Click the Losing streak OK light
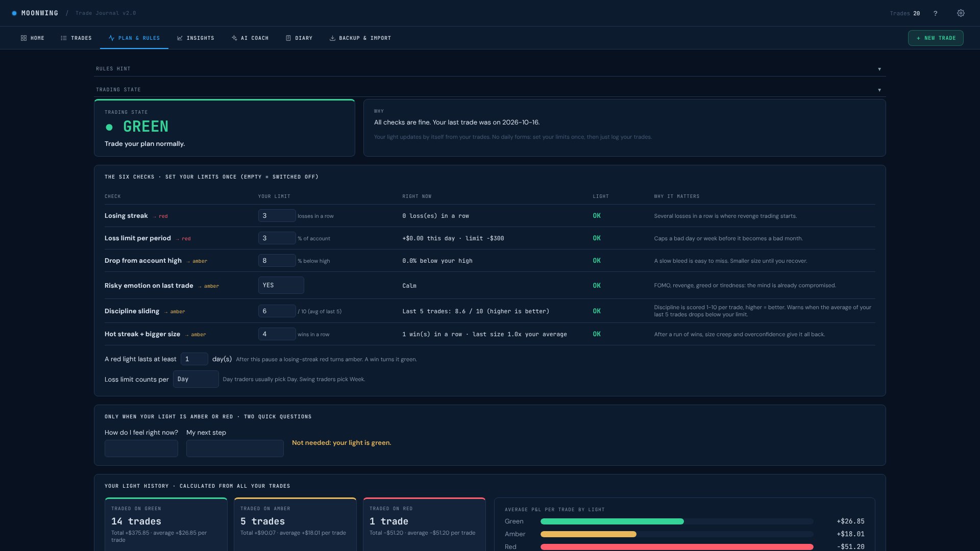 coord(597,216)
